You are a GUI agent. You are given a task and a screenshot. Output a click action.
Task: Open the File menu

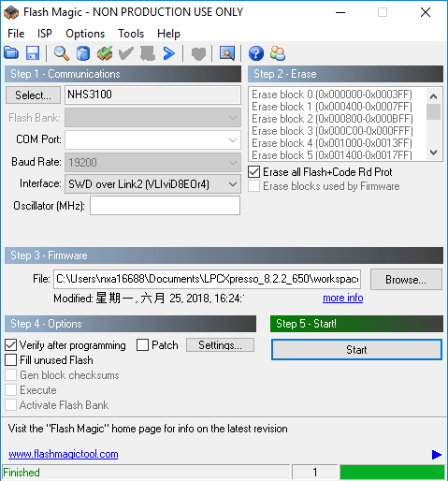coord(16,34)
